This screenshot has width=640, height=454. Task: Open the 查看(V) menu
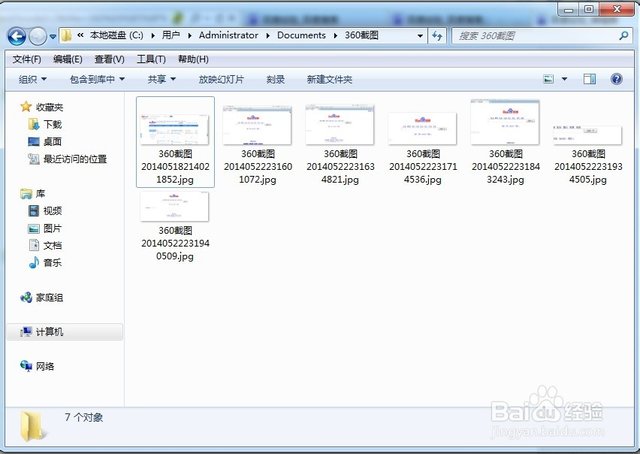click(109, 59)
